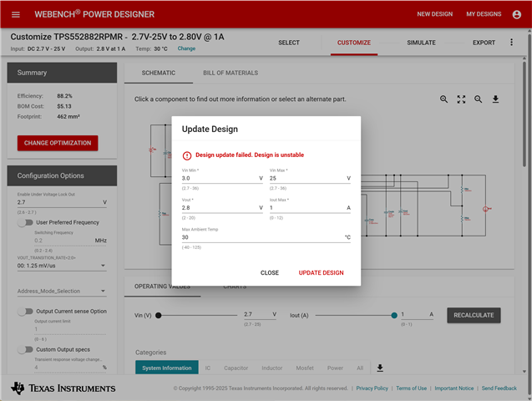Click the Send Feedback link
Image resolution: width=532 pixels, height=401 pixels.
click(x=499, y=388)
